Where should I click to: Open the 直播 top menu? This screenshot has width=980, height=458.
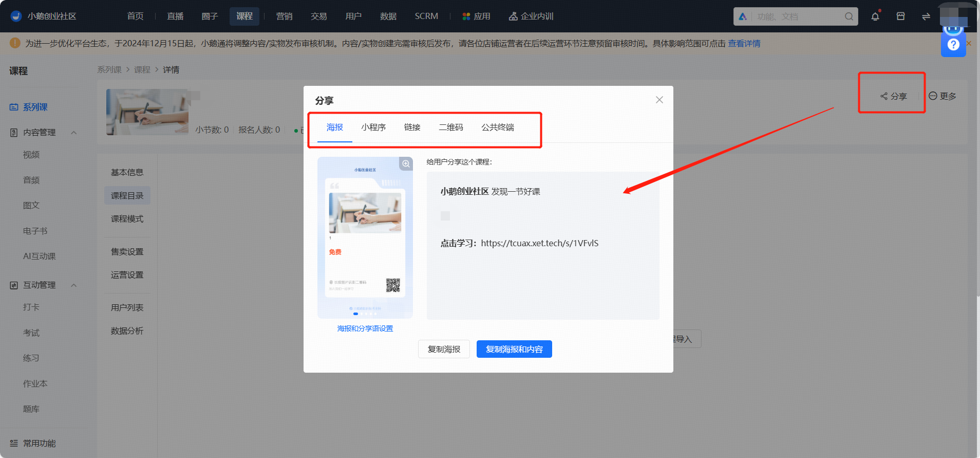point(175,16)
